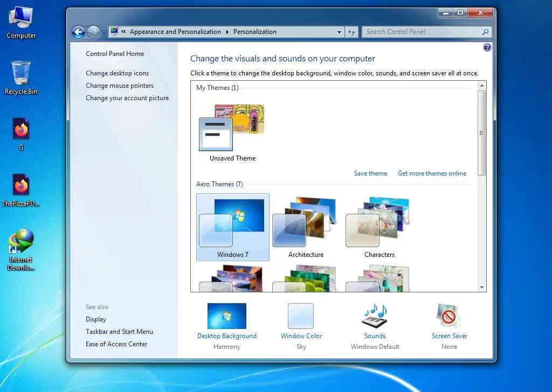Click the Personalization breadcrumb
This screenshot has height=392, width=552.
[x=255, y=32]
